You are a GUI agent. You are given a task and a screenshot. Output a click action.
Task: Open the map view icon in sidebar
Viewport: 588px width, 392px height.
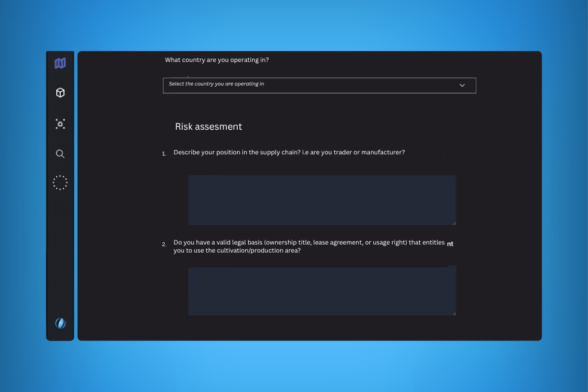click(x=60, y=63)
